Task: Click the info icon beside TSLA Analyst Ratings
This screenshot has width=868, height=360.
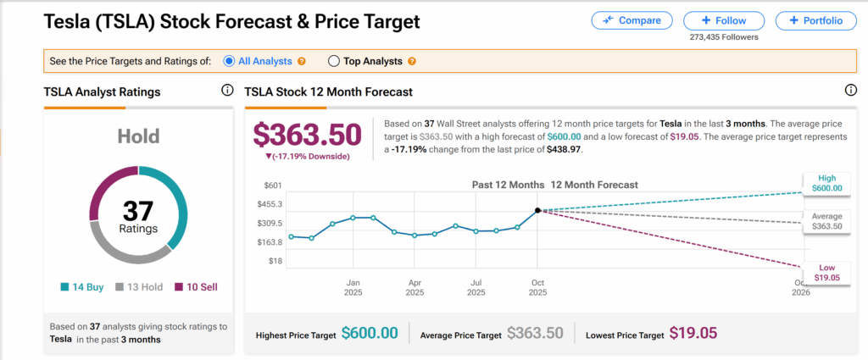Action: point(226,91)
